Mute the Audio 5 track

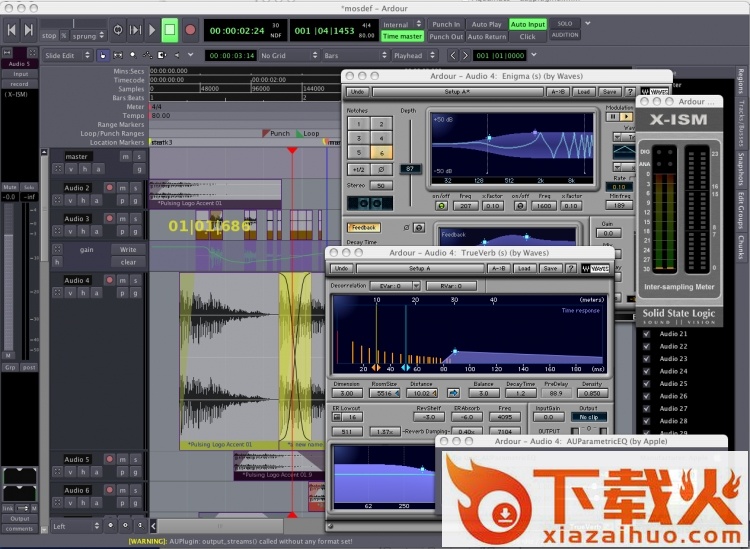tap(123, 459)
